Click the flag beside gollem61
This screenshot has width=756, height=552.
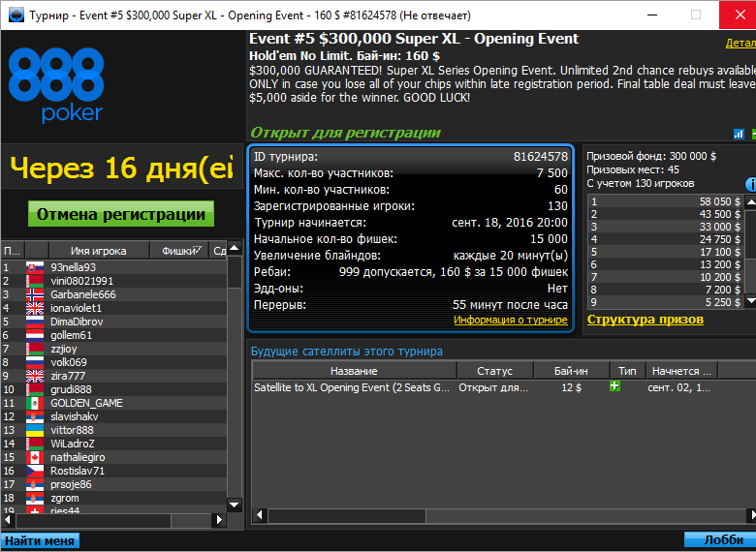coord(35,335)
